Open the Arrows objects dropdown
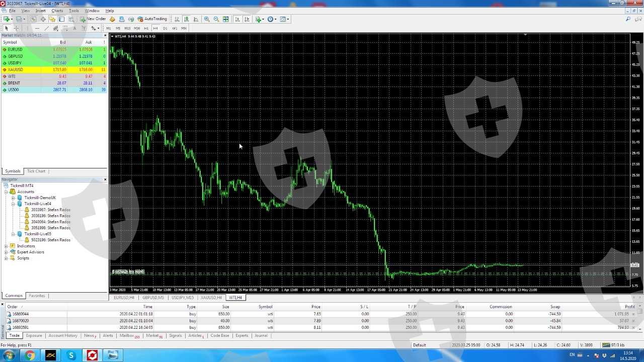 coord(95,28)
